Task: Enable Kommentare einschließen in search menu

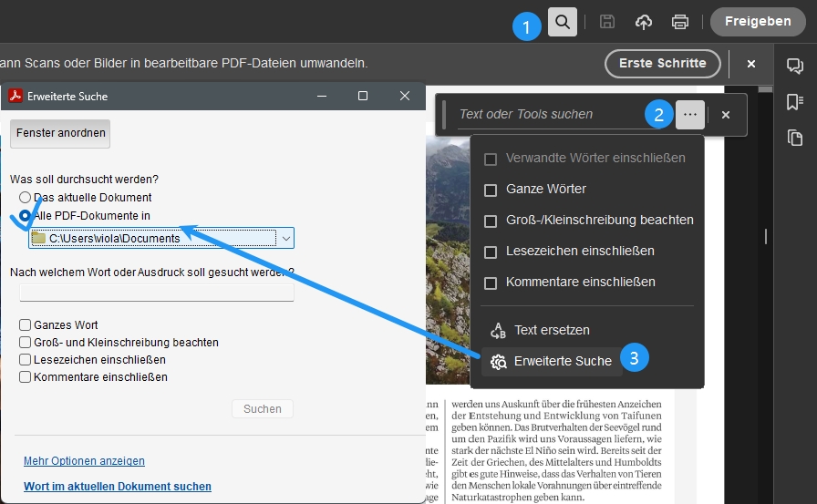Action: (491, 283)
